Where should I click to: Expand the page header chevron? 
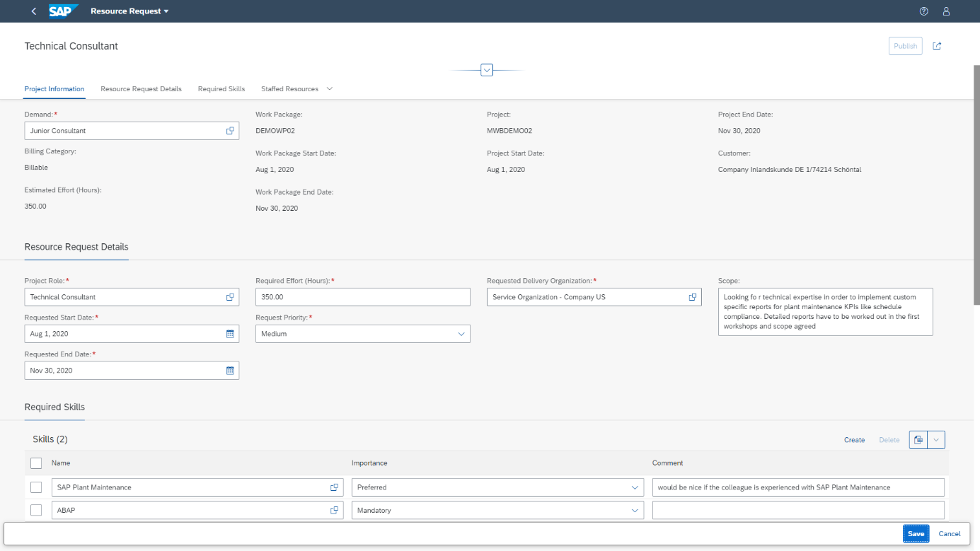(487, 70)
